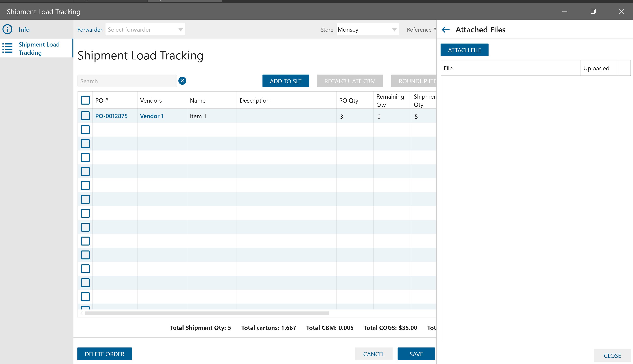Focus the Search input field

tap(127, 81)
